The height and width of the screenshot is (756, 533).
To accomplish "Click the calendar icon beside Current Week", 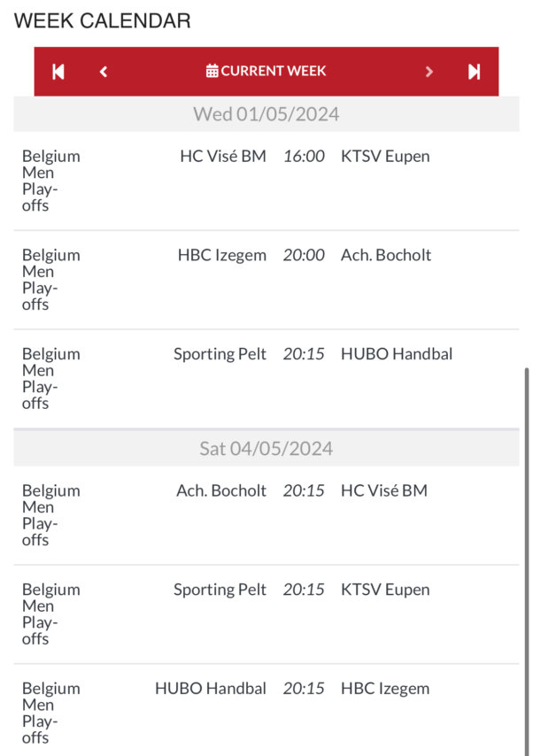I will (x=212, y=71).
